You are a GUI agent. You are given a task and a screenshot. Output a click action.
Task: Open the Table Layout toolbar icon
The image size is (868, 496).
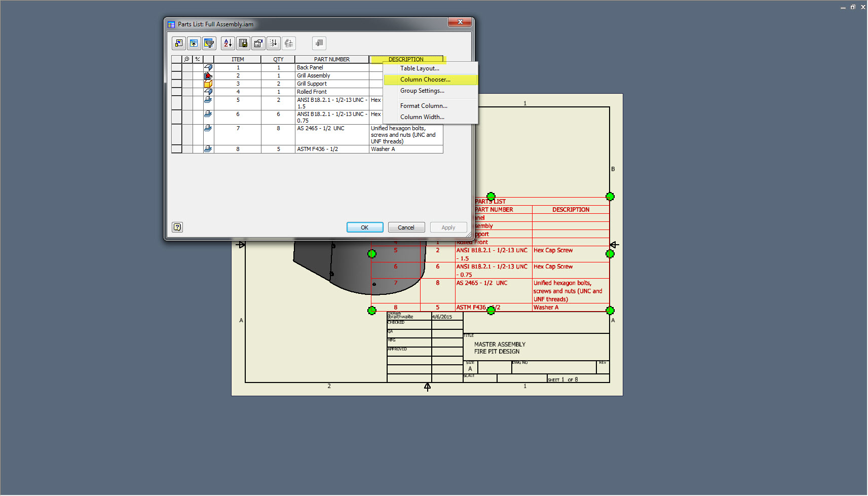click(258, 44)
